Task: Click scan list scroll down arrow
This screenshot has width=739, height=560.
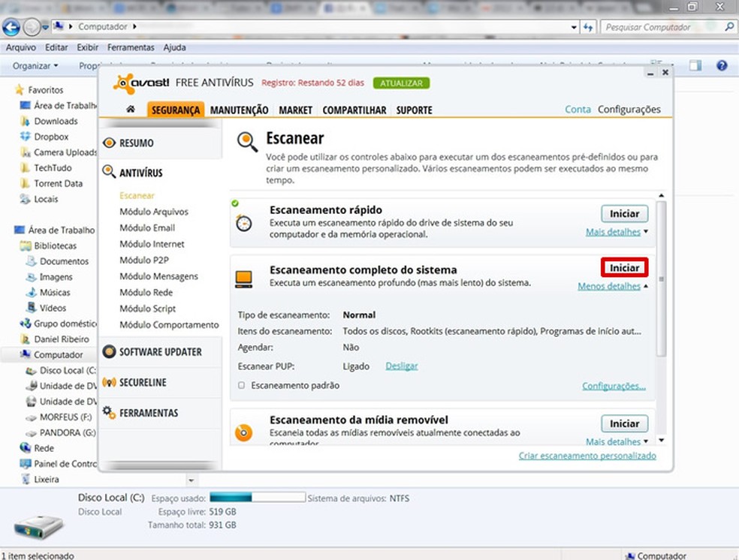Action: [661, 441]
